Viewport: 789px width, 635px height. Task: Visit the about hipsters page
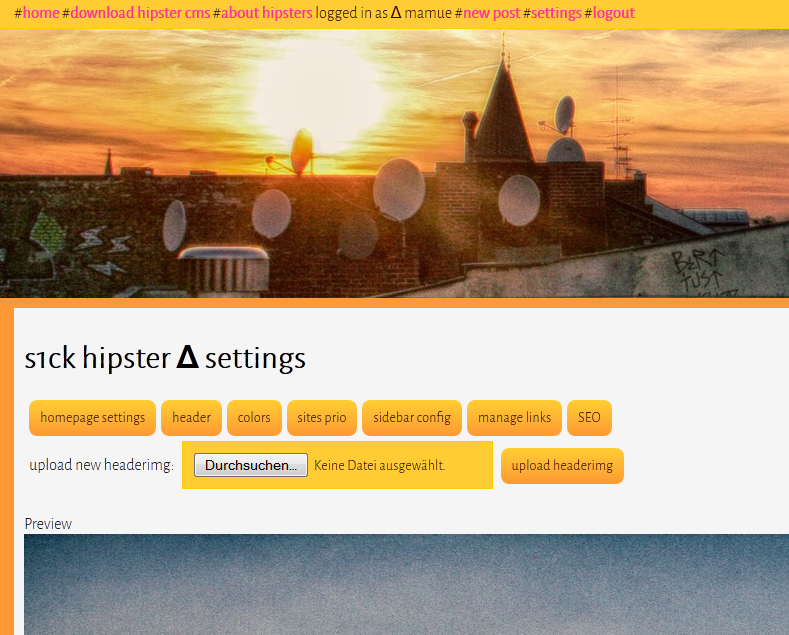(267, 13)
